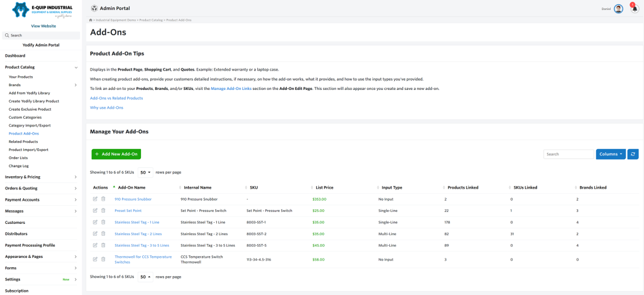Viewport: 644px width, 295px height.
Task: Click the user profile avatar
Action: pyautogui.click(x=619, y=9)
